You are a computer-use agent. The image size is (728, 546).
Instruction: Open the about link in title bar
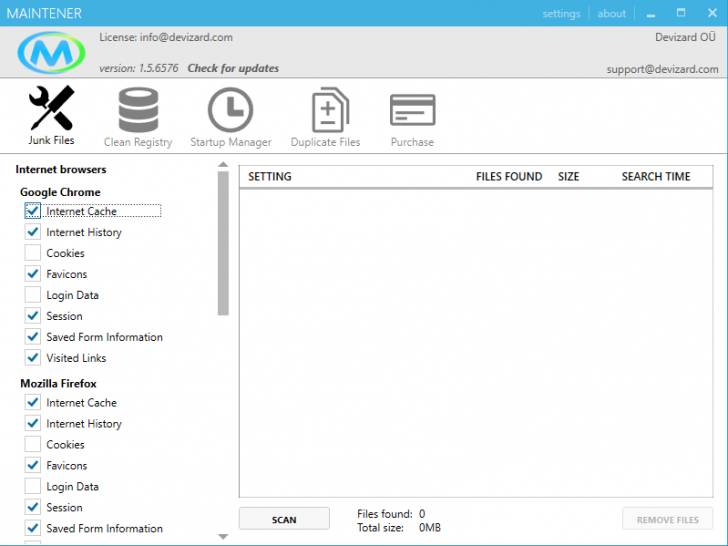[x=611, y=13]
